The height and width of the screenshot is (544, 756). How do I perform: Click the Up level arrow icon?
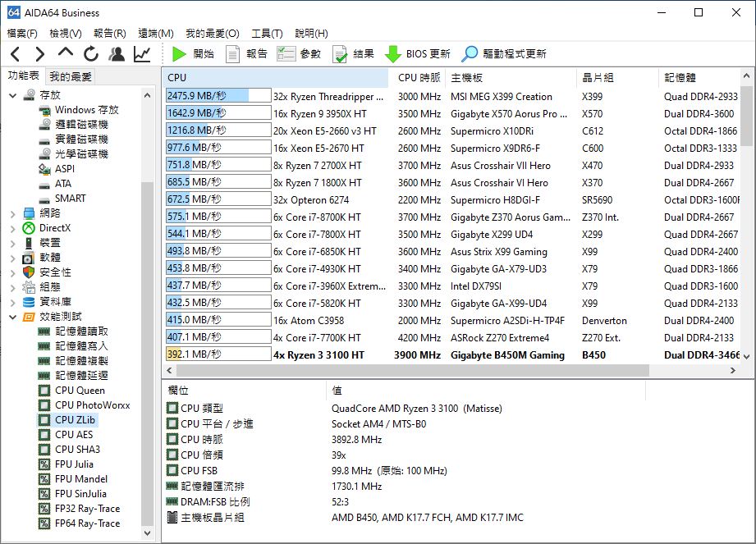(66, 53)
